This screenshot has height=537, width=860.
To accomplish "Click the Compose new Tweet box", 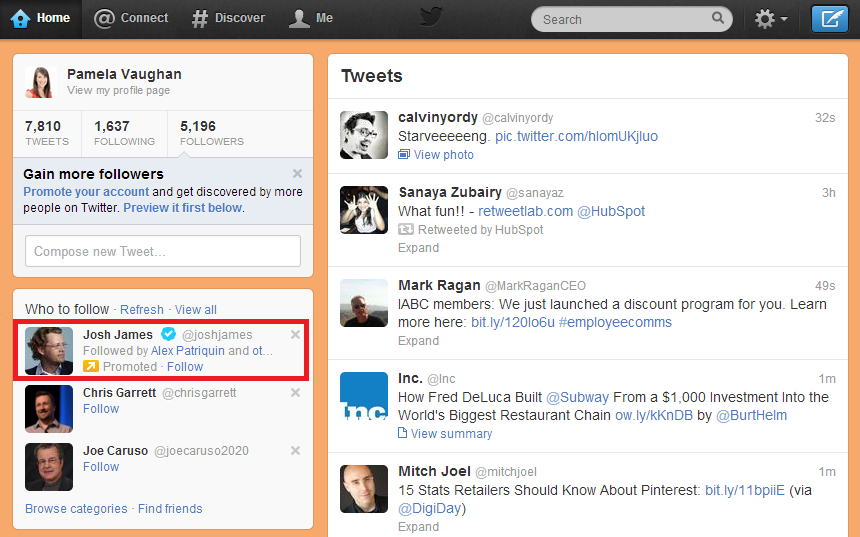I will point(163,251).
